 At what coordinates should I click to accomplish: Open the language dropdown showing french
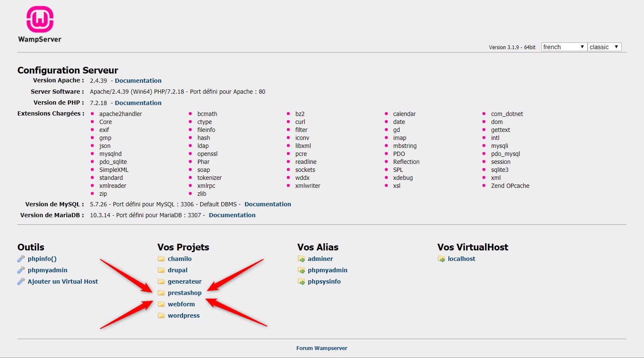point(564,47)
